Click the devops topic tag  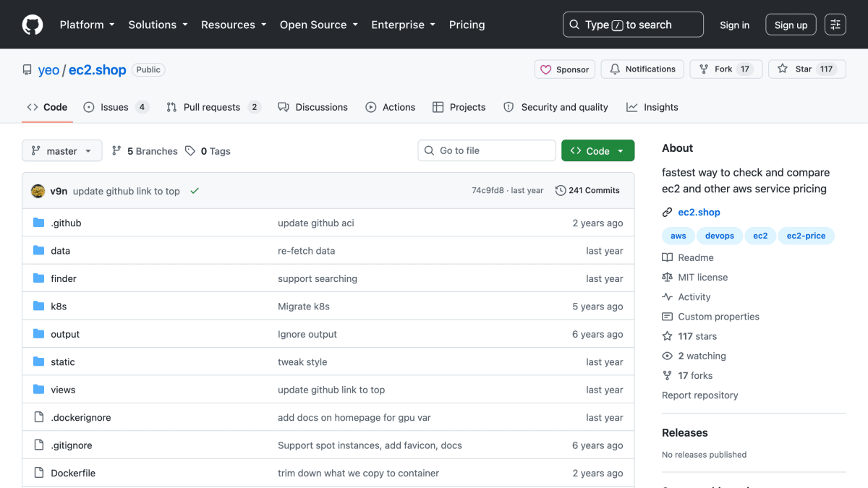click(x=720, y=236)
